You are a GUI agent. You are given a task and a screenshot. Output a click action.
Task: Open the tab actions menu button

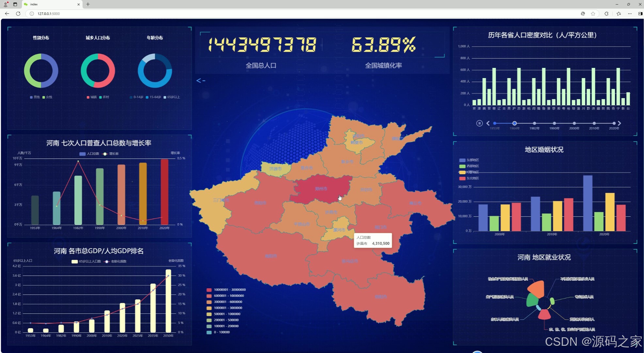click(15, 4)
